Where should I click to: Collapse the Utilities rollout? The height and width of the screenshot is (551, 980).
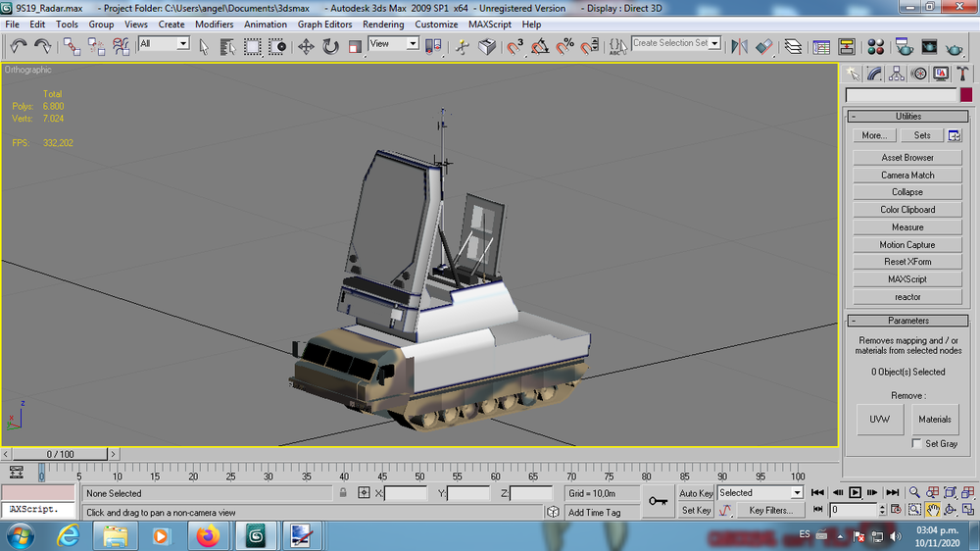pyautogui.click(x=907, y=117)
